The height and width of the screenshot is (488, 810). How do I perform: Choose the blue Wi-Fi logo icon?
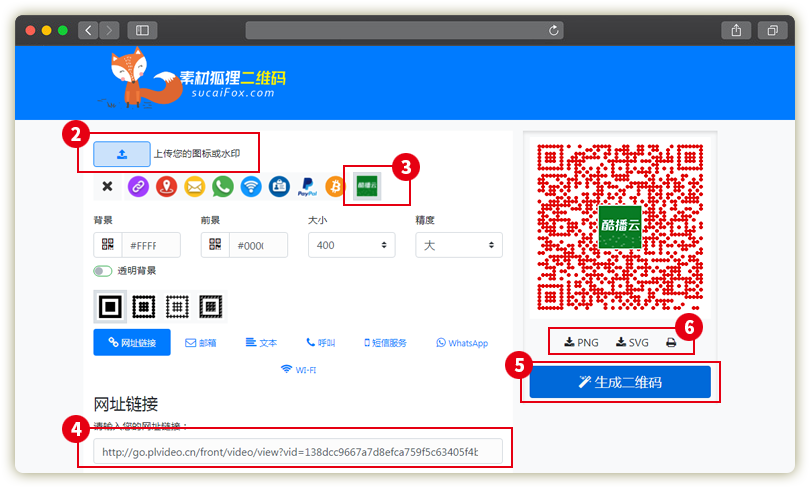point(251,186)
